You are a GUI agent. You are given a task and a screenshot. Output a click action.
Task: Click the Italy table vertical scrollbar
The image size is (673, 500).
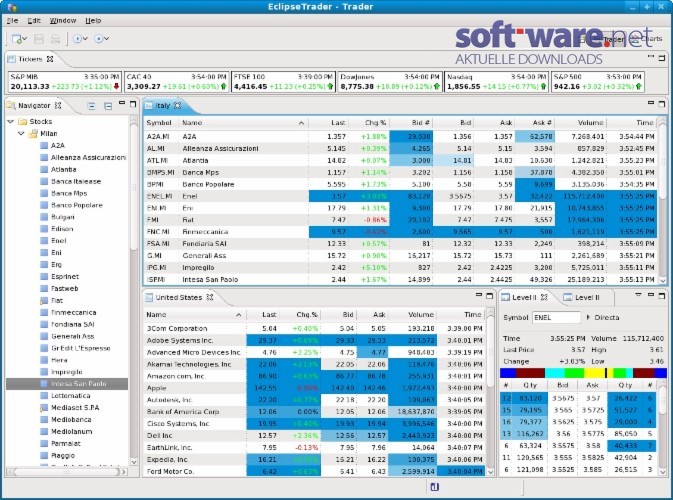[x=662, y=202]
